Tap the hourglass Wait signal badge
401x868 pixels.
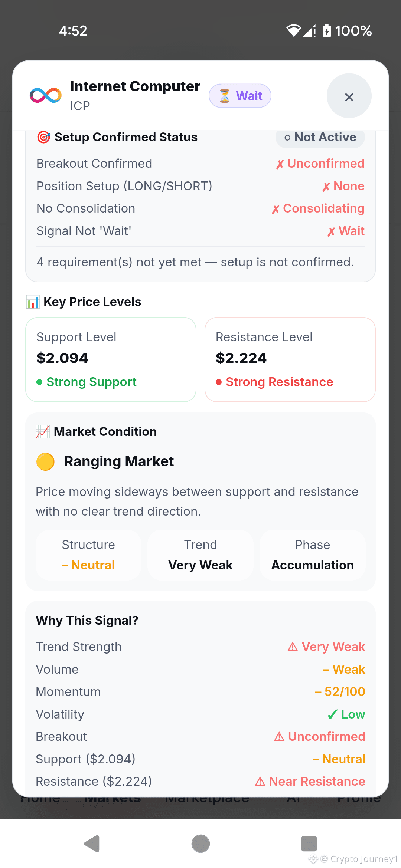(x=240, y=96)
